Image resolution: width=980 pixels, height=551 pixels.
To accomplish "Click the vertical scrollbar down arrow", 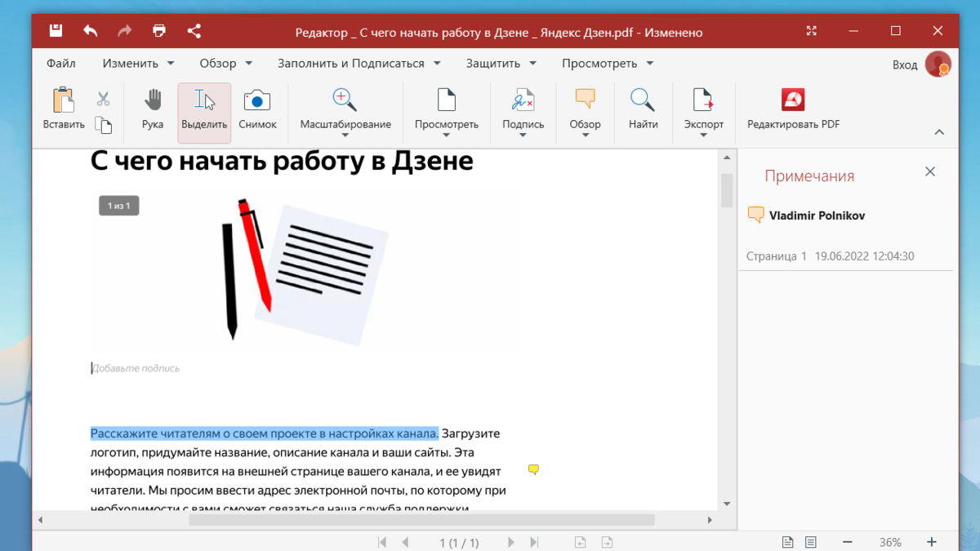I will click(x=727, y=504).
